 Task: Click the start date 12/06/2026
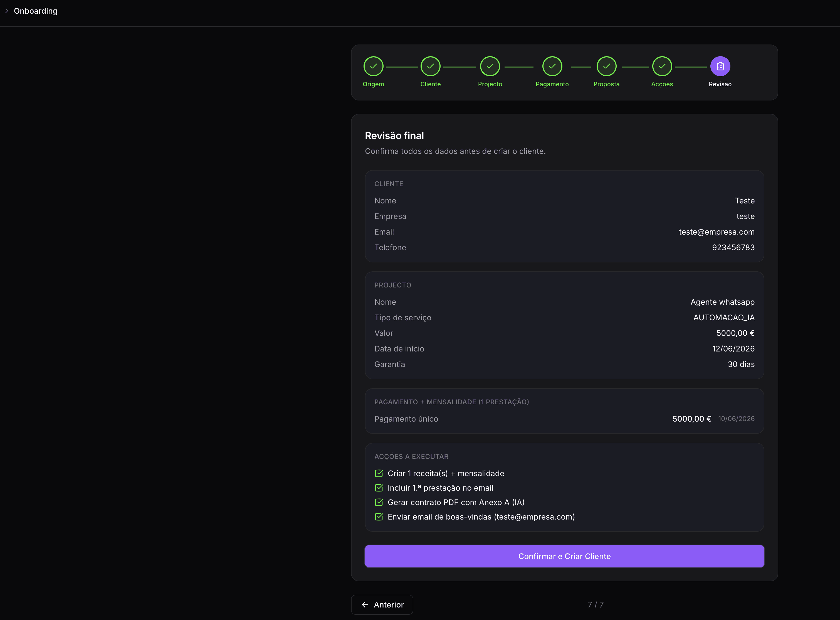(x=733, y=349)
